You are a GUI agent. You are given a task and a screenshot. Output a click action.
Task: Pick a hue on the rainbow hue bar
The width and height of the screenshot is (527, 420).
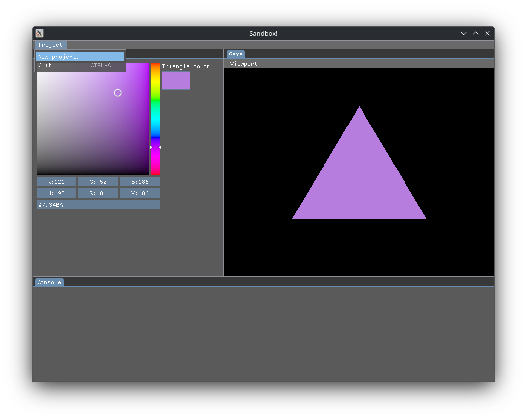pyautogui.click(x=155, y=109)
